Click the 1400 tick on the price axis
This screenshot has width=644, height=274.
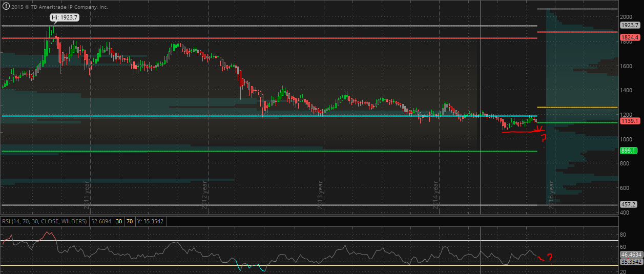(627, 90)
